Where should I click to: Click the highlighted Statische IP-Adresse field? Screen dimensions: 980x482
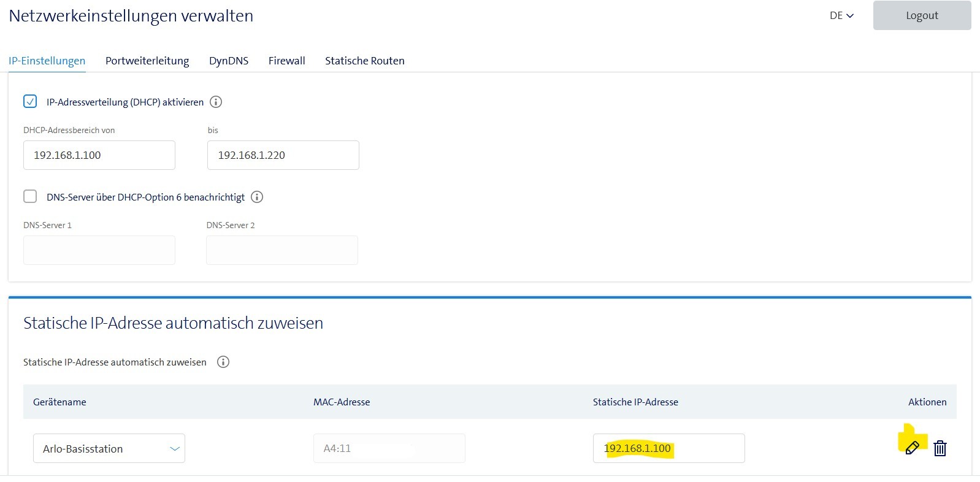(668, 449)
